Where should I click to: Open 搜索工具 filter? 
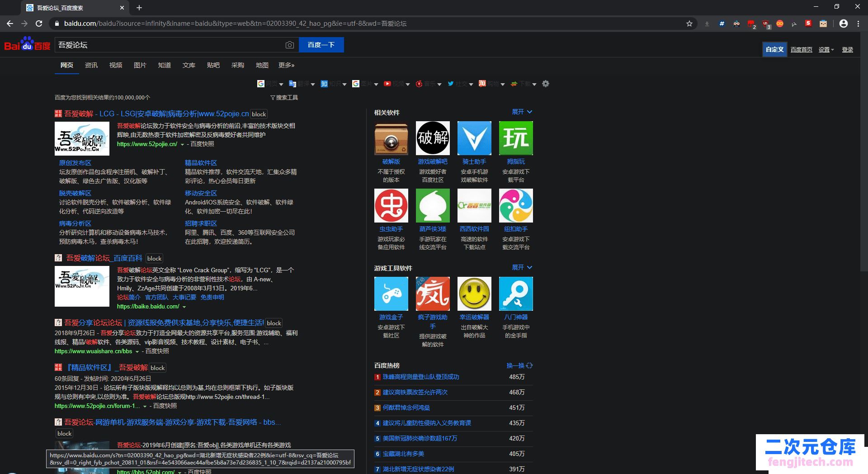pyautogui.click(x=284, y=98)
